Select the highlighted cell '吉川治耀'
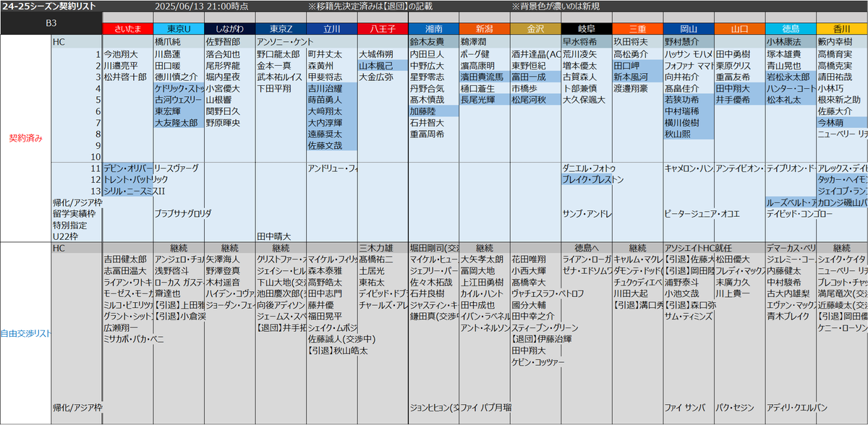The height and width of the screenshot is (425, 868). [331, 88]
